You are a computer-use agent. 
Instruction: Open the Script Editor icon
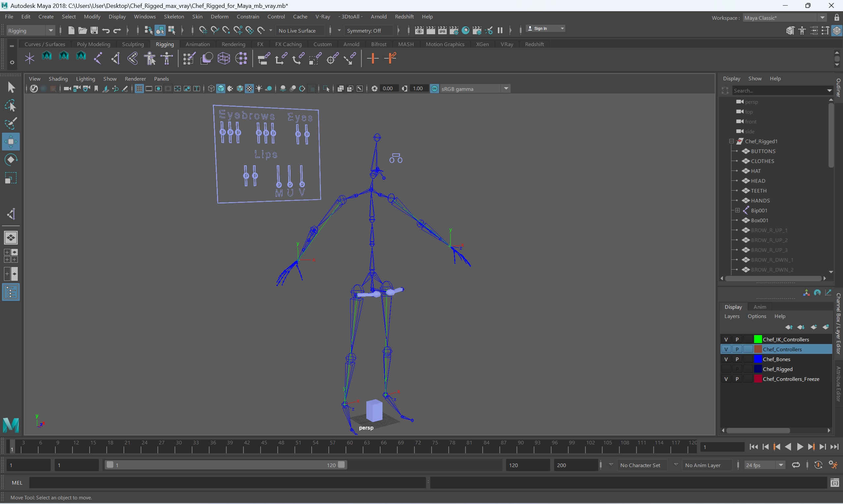[834, 483]
